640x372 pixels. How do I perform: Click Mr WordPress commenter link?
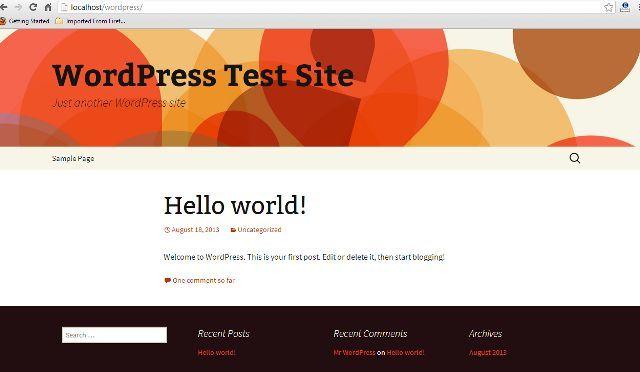tap(354, 352)
